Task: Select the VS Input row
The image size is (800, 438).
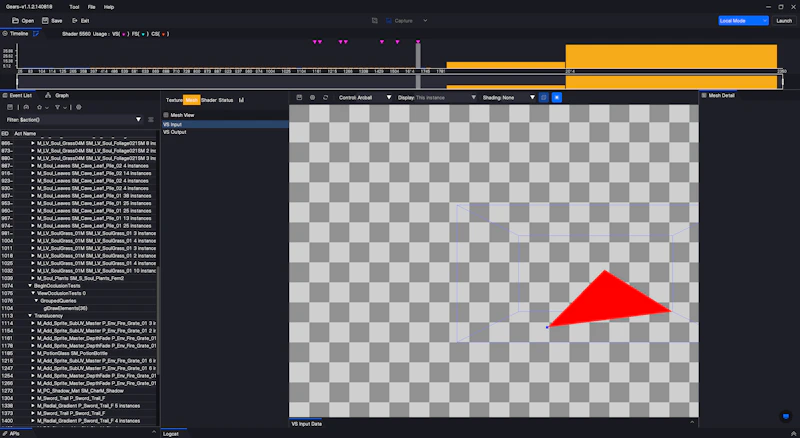Action: click(x=225, y=124)
